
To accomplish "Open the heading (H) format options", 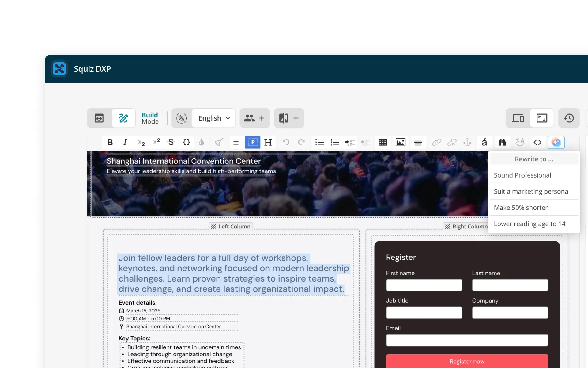I will [268, 142].
